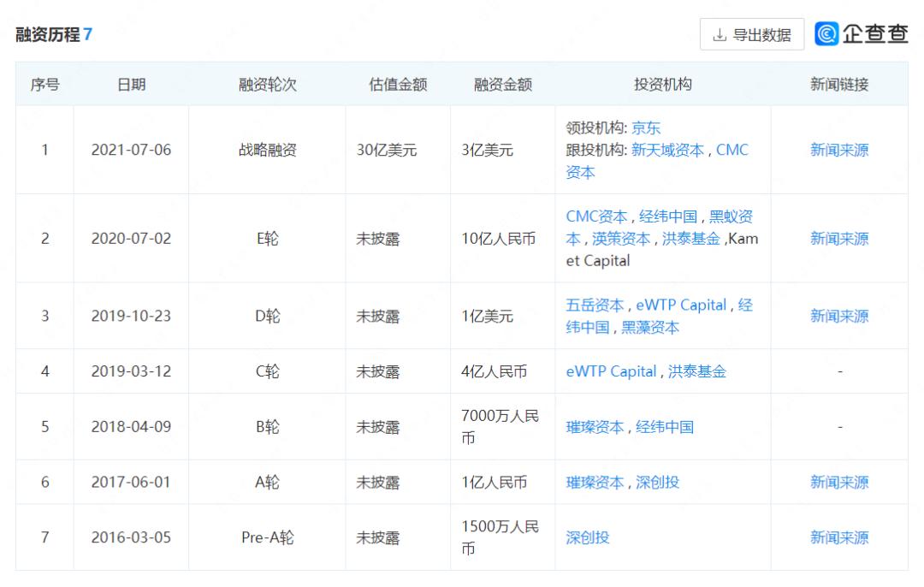
Task: Click the date 2017-06-01
Action: (x=132, y=482)
